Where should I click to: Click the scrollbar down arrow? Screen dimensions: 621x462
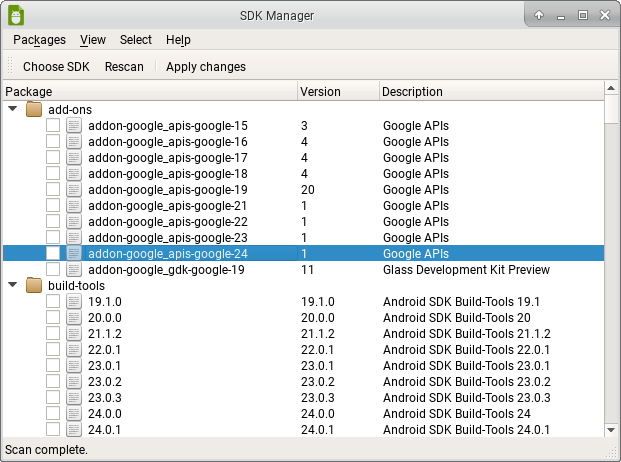(611, 430)
